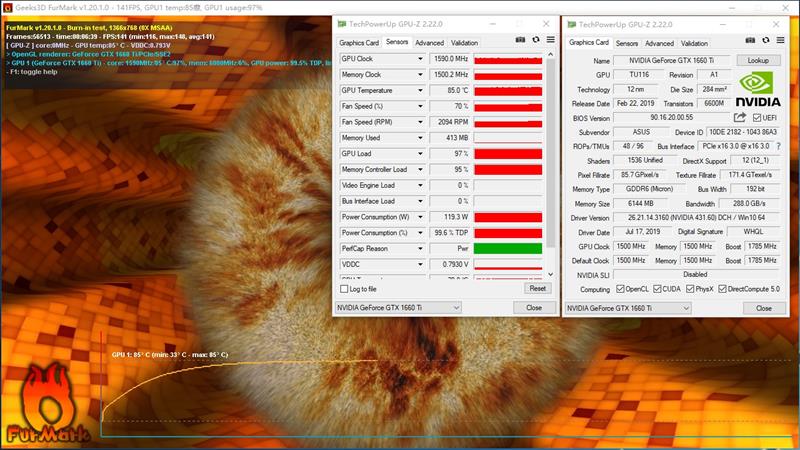Open the GPU selector dropdown in Sensors window
The width and height of the screenshot is (800, 450).
pyautogui.click(x=398, y=308)
